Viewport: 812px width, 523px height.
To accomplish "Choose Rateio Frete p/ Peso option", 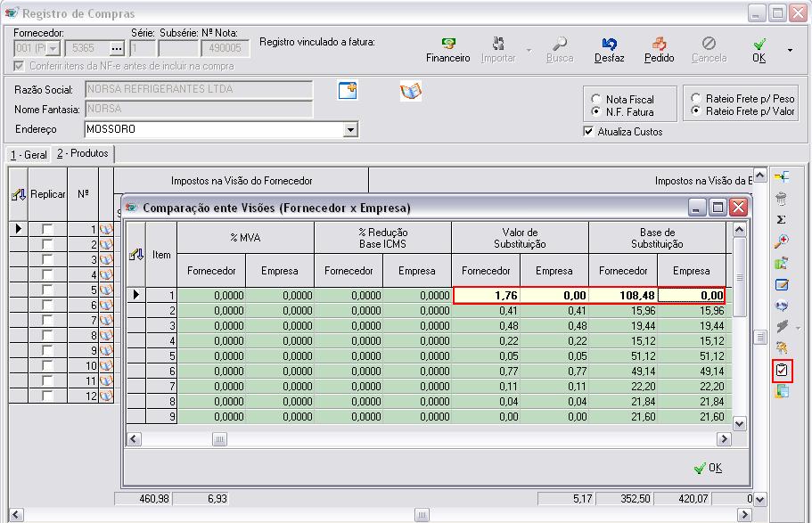I will pos(696,98).
